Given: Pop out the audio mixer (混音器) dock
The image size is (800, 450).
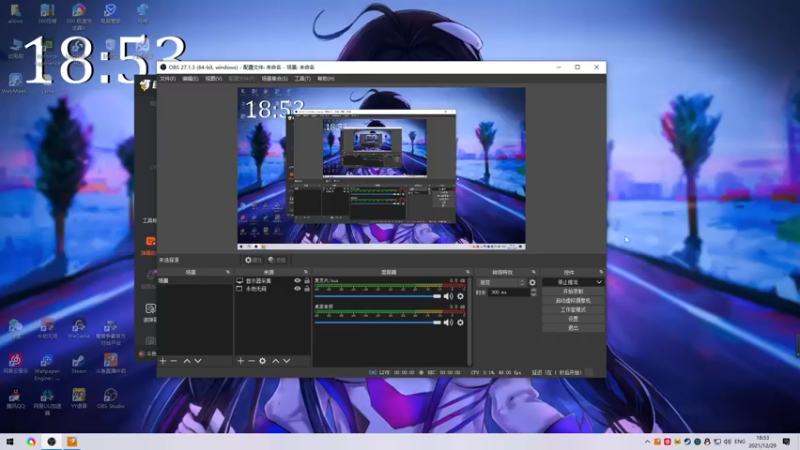Looking at the screenshot, I should click(x=467, y=272).
